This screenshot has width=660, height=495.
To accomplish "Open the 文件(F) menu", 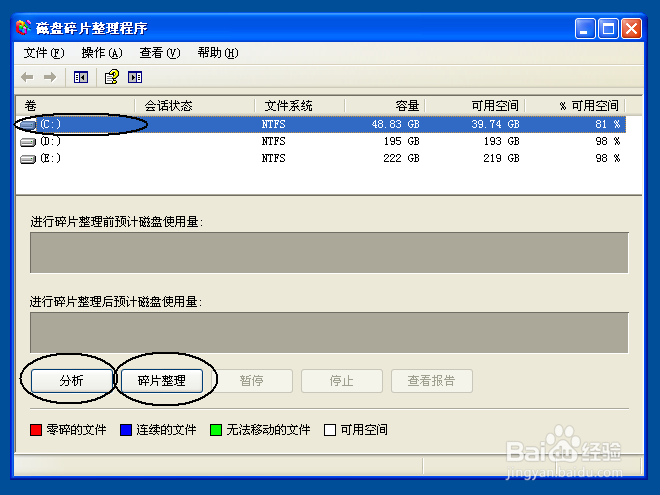I will [44, 53].
